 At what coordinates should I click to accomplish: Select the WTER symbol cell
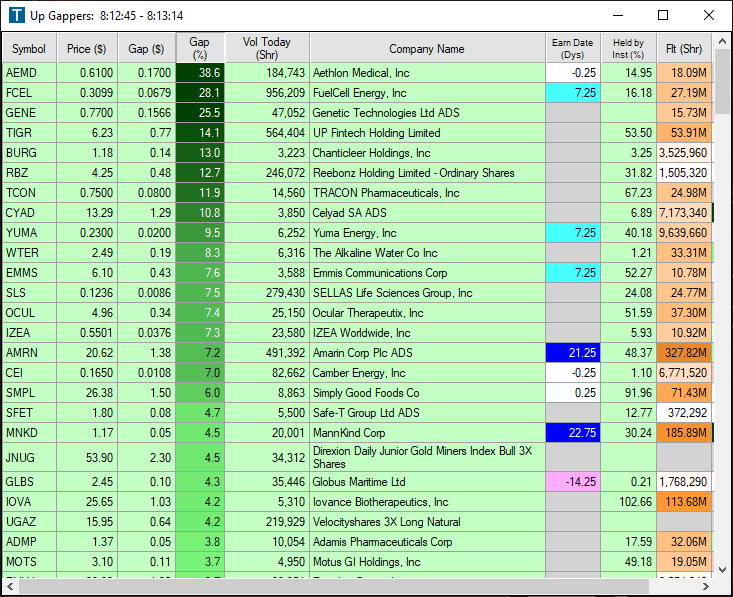click(29, 253)
